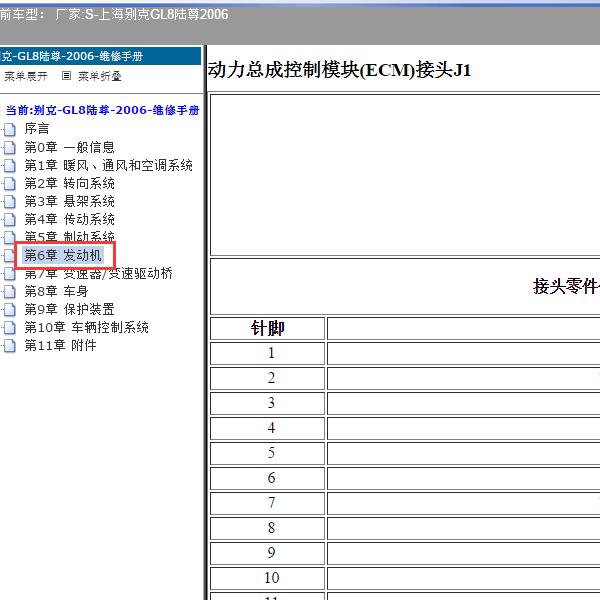Click pin number 7 cell
Image resolution: width=600 pixels, height=600 pixels.
click(x=267, y=503)
